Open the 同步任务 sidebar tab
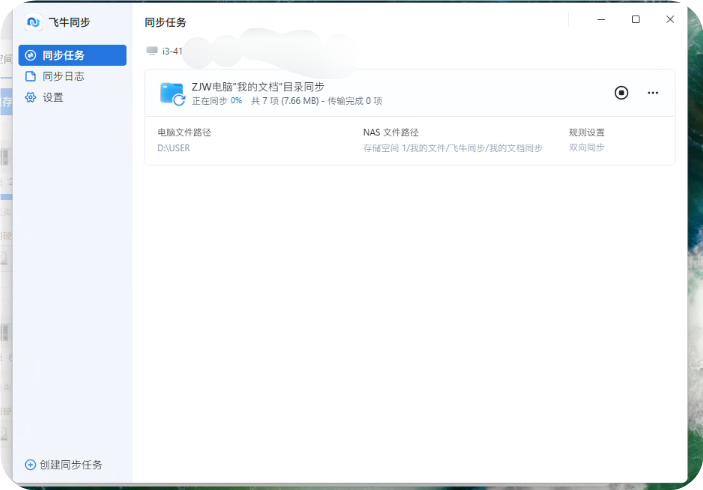 coord(72,55)
